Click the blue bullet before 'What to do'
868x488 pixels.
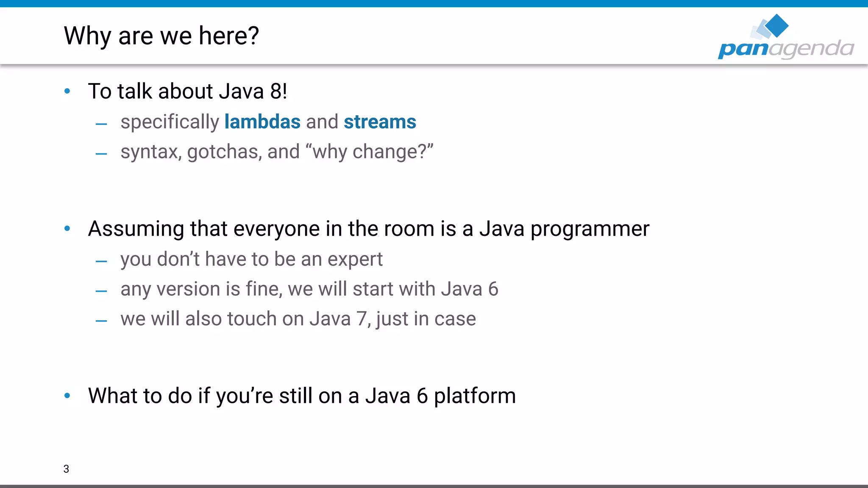click(x=67, y=396)
